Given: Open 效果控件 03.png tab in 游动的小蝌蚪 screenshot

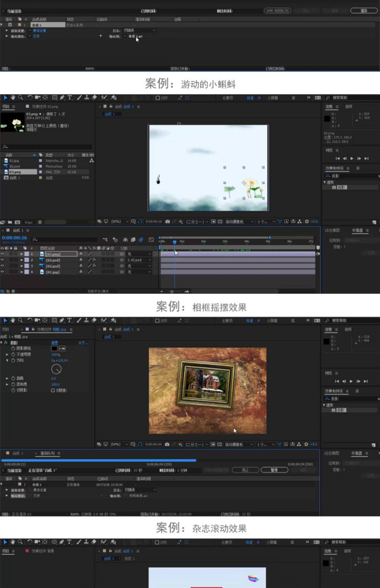Looking at the screenshot, I should (45, 107).
